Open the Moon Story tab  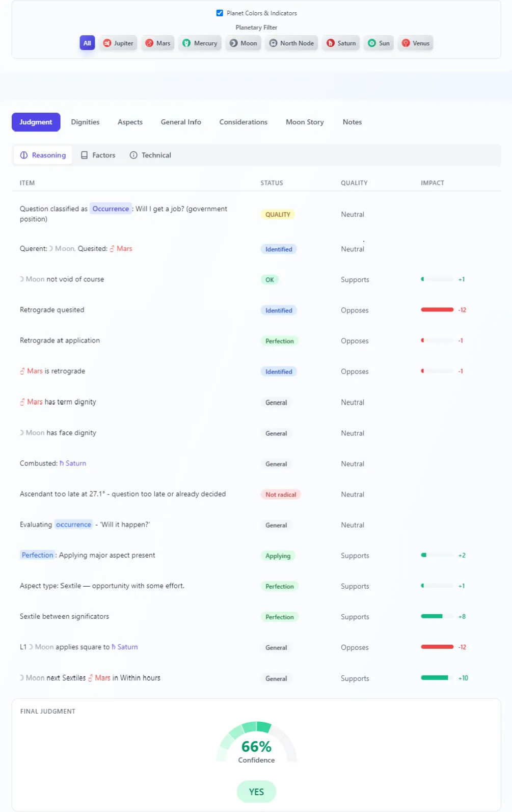tap(305, 122)
